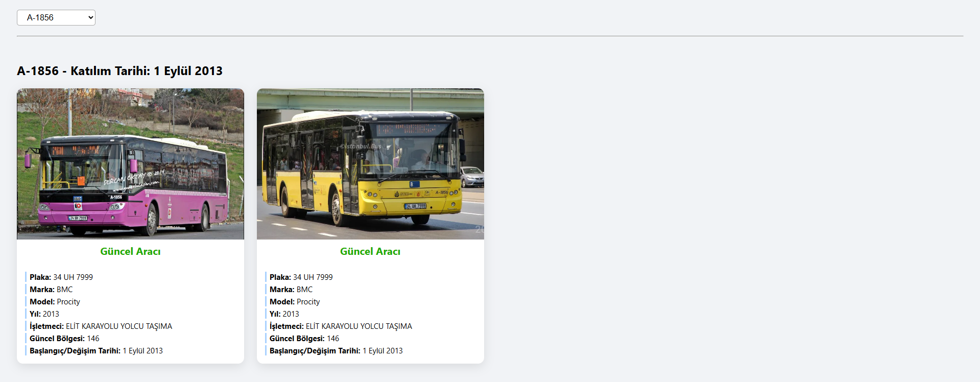Click İşletmeci line in yellow bus card
Screen dimensions: 980x382
pyautogui.click(x=341, y=326)
